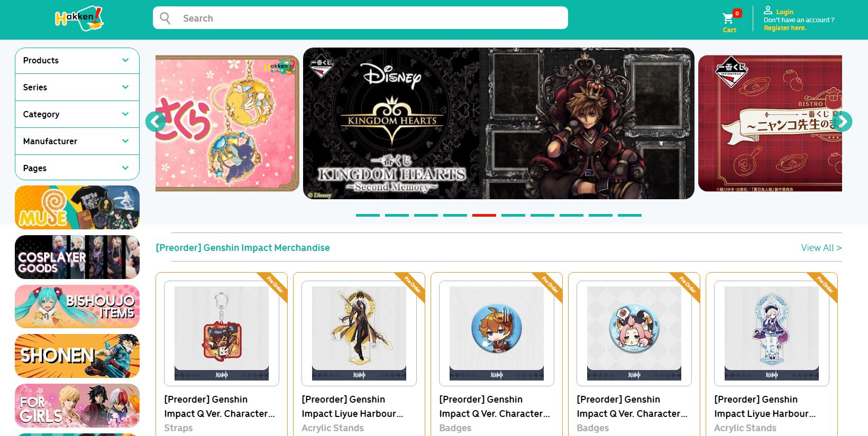Click View All for Genshin merchandise
Image resolution: width=868 pixels, height=436 pixels.
821,248
